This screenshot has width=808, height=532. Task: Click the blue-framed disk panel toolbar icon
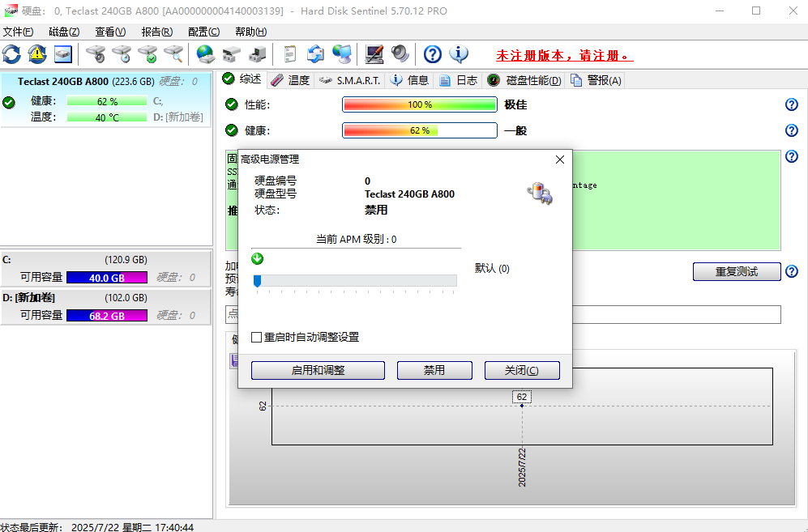click(63, 54)
